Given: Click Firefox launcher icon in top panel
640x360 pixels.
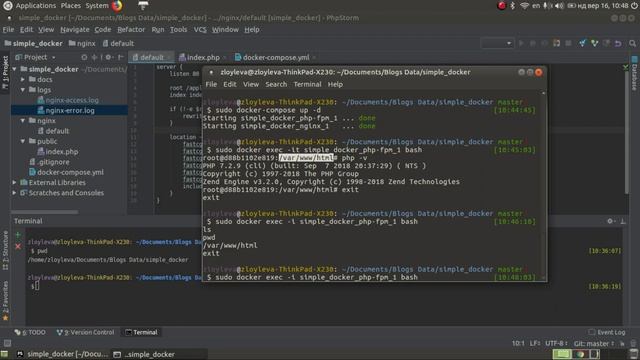Looking at the screenshot, I should coord(117,6).
